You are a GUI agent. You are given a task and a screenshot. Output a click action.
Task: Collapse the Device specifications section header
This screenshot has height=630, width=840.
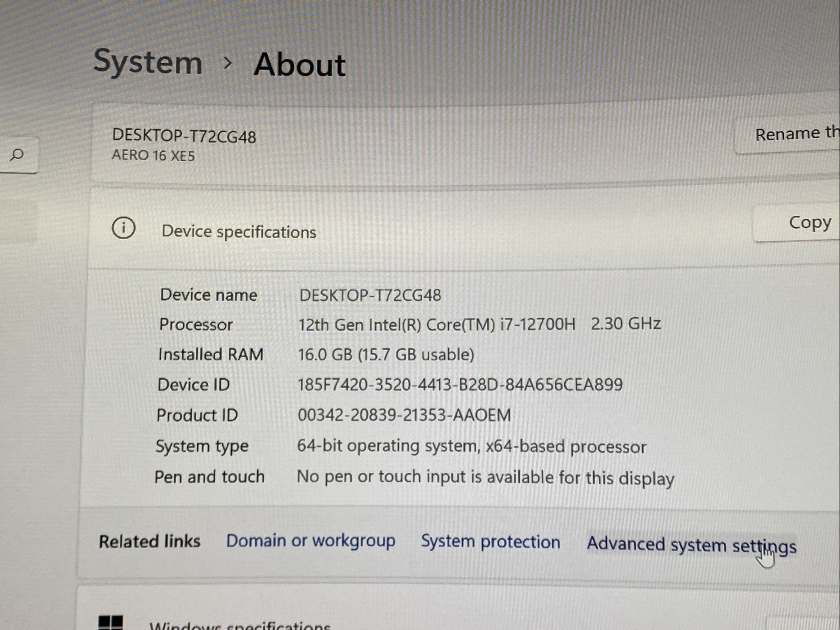point(462,229)
